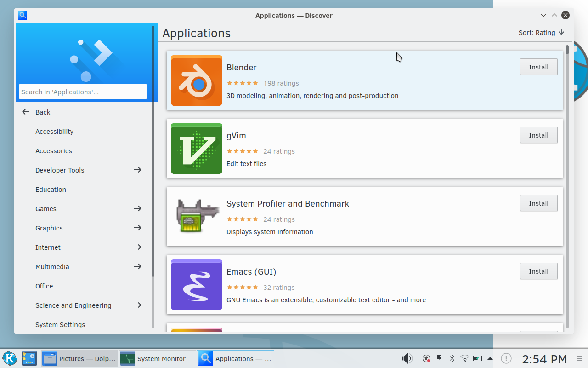Switch to System Monitor taskbar entry
The width and height of the screenshot is (588, 368).
tap(158, 358)
